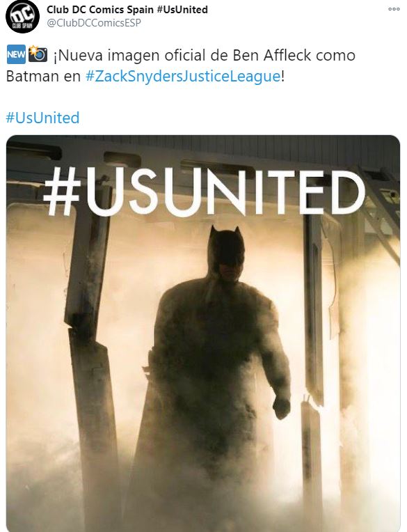
Task: Click the camera with flash emoji
Action: (x=38, y=54)
